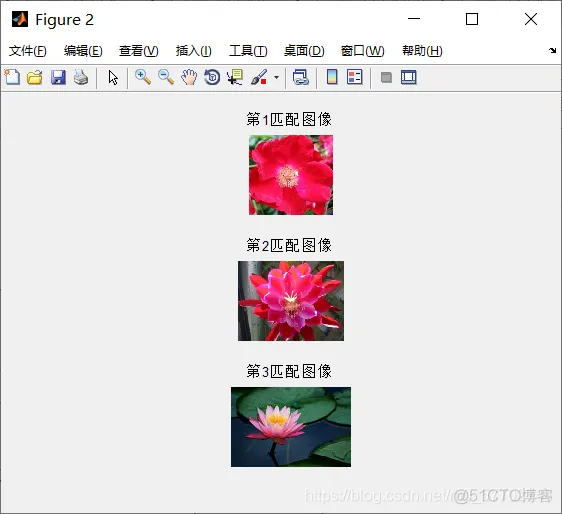The width and height of the screenshot is (562, 514).
Task: Open the 工具(T) menu
Action: click(248, 51)
